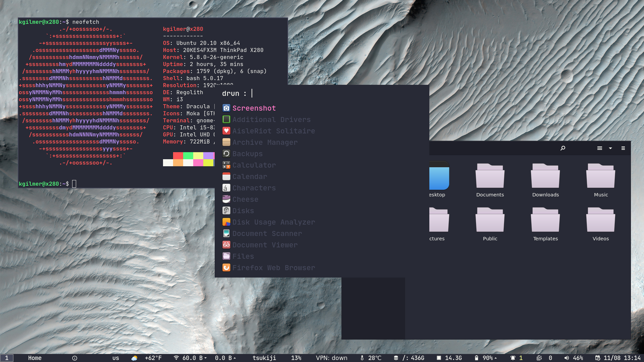Choose Additional Drivers from the list
Viewport: 644px width, 362px height.
point(271,120)
